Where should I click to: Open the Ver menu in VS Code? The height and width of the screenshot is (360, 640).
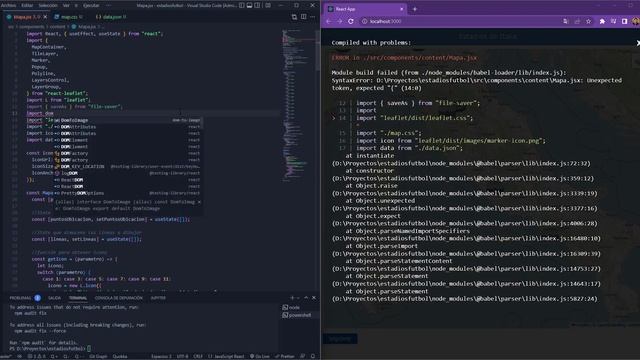(66, 5)
